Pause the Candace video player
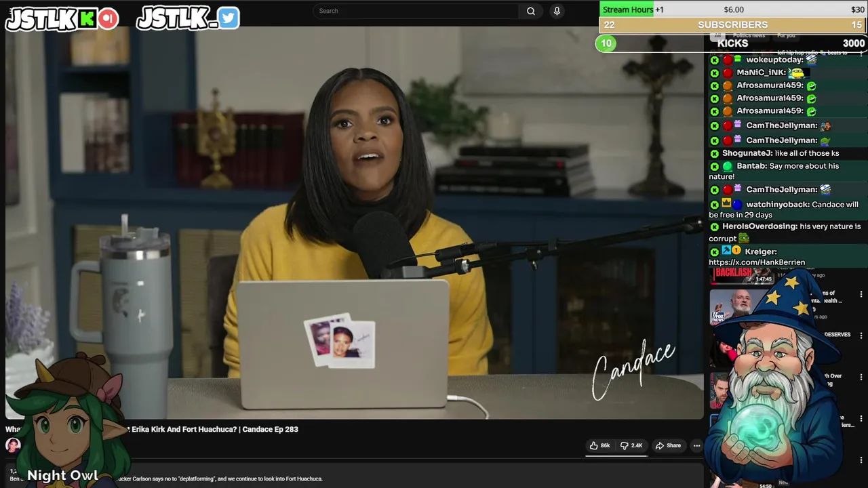 click(355, 222)
